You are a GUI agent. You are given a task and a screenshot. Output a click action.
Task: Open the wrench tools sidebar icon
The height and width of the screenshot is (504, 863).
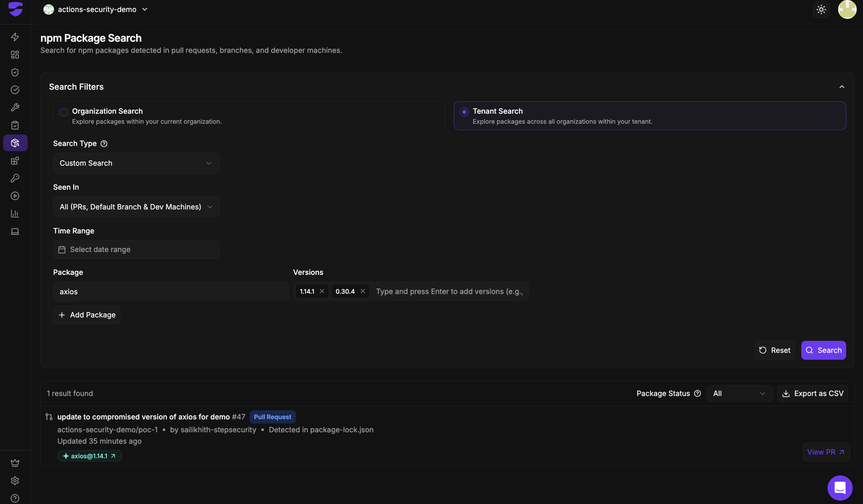(x=15, y=107)
